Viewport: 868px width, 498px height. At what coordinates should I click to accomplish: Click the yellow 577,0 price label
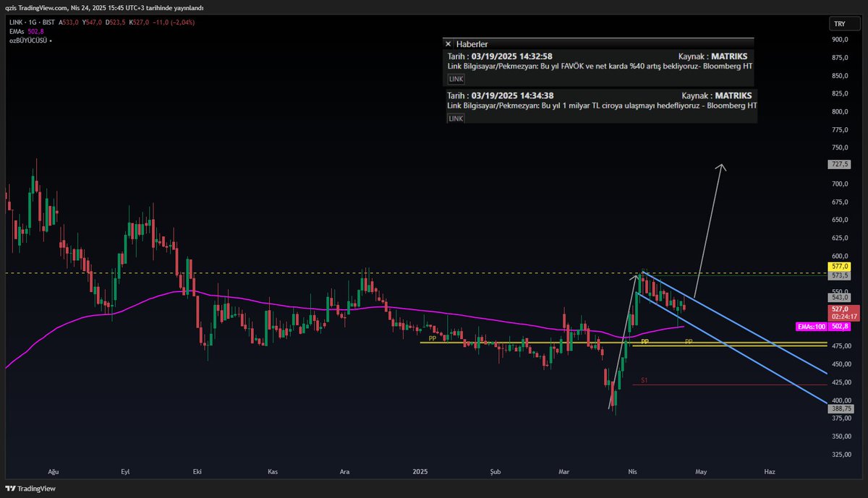[x=839, y=267]
